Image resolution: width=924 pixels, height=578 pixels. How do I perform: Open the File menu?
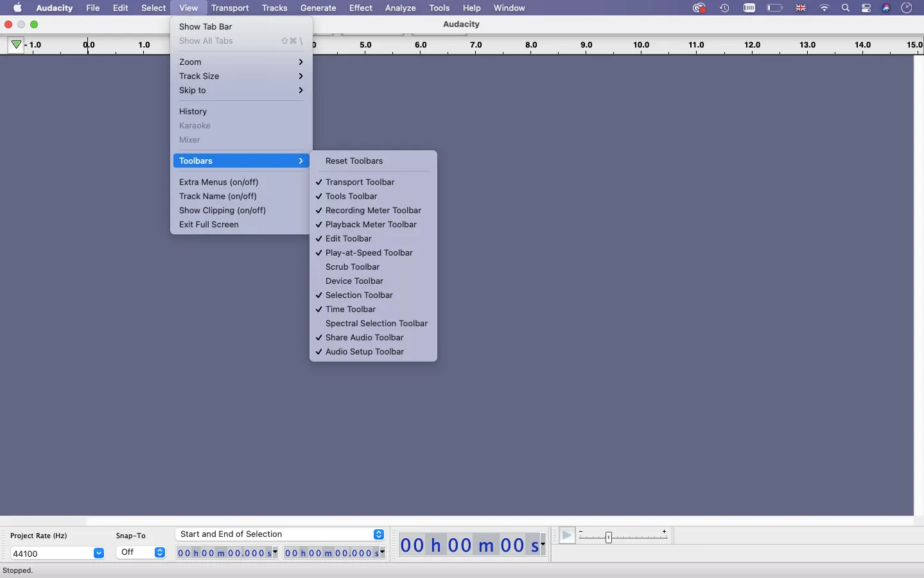point(93,8)
